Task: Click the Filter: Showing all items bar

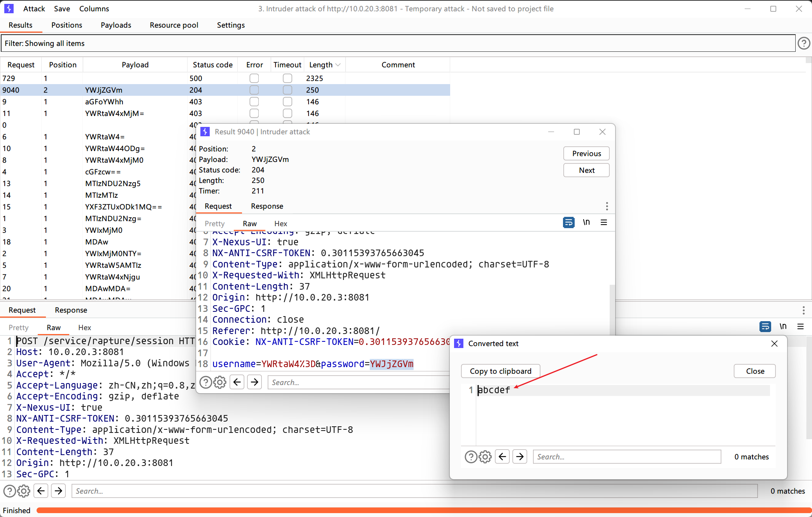Action: pos(398,43)
